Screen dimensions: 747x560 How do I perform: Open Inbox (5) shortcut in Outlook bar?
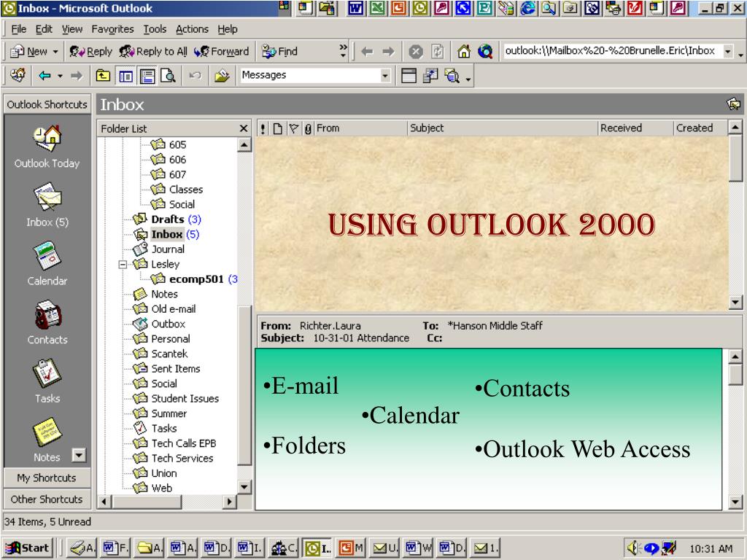47,205
